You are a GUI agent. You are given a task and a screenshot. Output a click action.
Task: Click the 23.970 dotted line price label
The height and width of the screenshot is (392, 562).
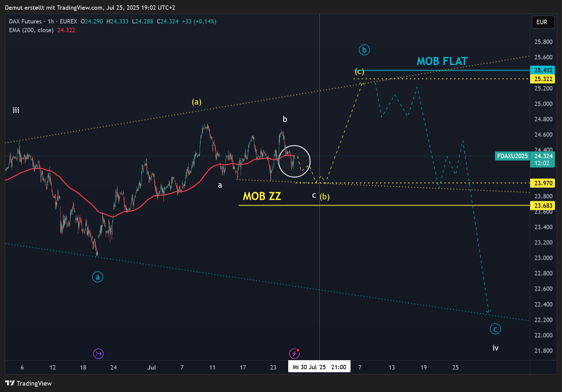click(x=543, y=183)
